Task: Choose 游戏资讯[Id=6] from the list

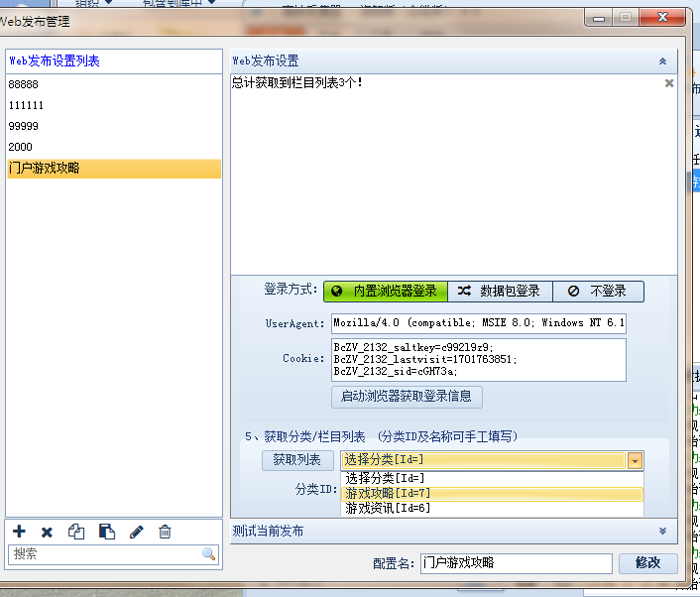Action: tap(388, 509)
